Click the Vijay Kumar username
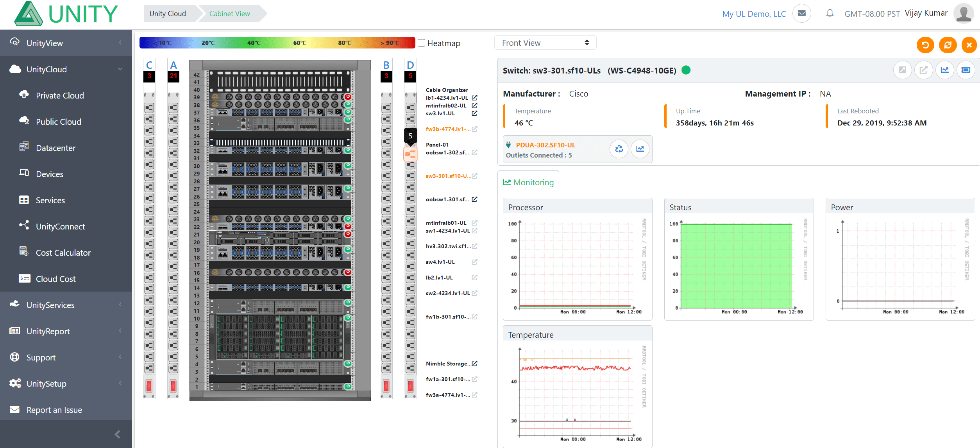 pos(926,13)
